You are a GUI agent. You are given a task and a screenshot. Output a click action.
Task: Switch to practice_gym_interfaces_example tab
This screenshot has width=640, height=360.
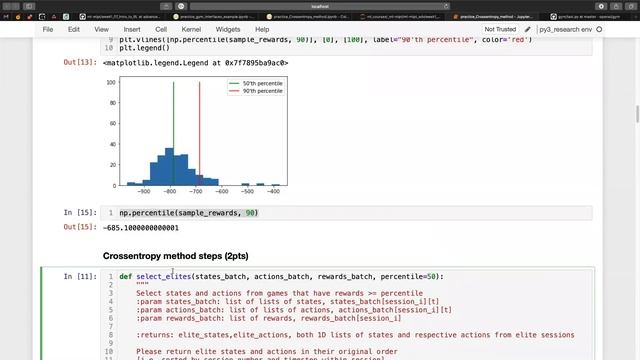pyautogui.click(x=214, y=17)
